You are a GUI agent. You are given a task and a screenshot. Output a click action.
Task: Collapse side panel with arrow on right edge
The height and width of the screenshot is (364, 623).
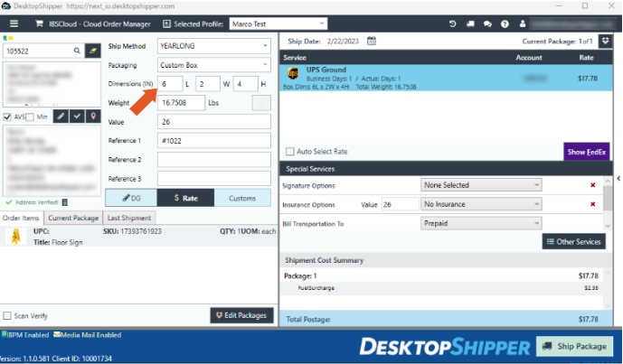[618, 179]
